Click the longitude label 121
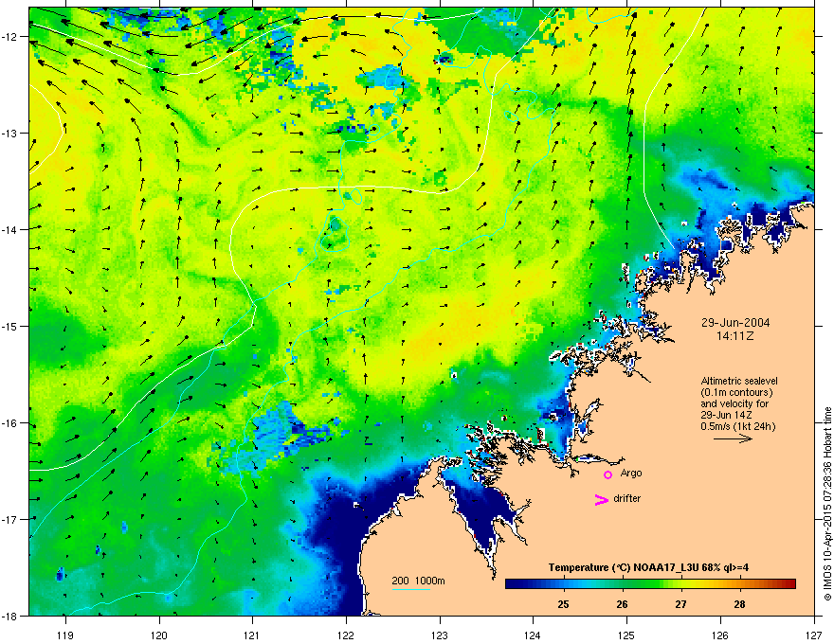The width and height of the screenshot is (834, 644). click(252, 635)
